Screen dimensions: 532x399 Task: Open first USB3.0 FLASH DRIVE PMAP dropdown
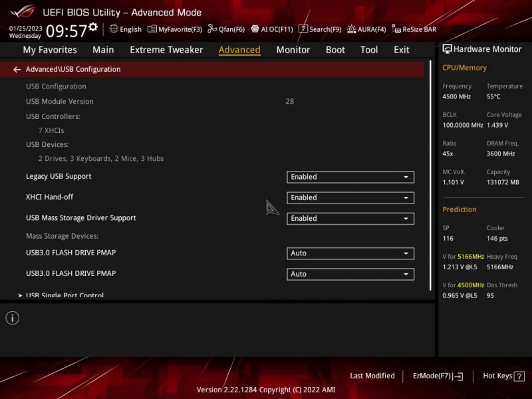(350, 253)
